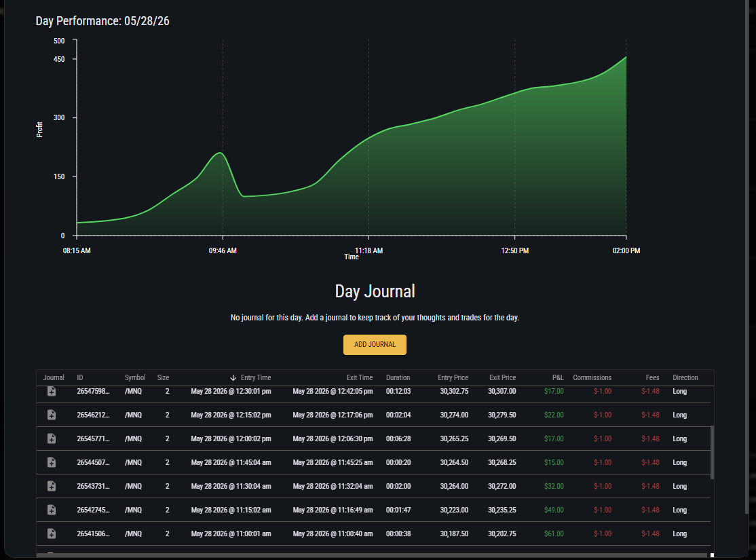Add journal note for trade 26541506
756x560 pixels.
pyautogui.click(x=52, y=534)
